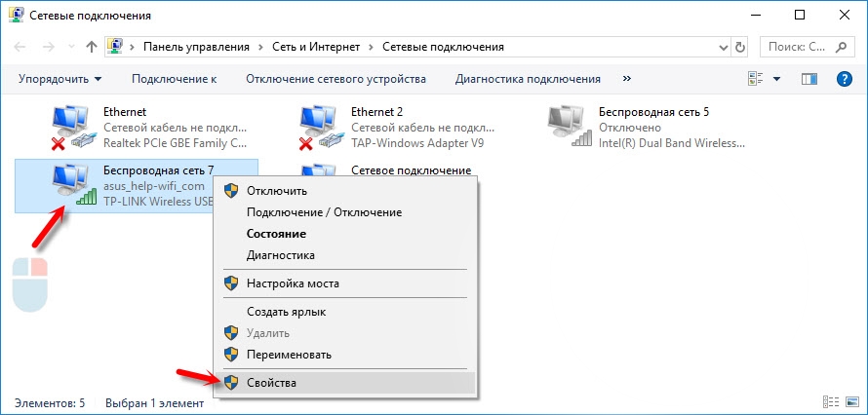Select the Беспроводная сеть 5 adapter icon
Image resolution: width=868 pixels, height=415 pixels.
pos(570,129)
